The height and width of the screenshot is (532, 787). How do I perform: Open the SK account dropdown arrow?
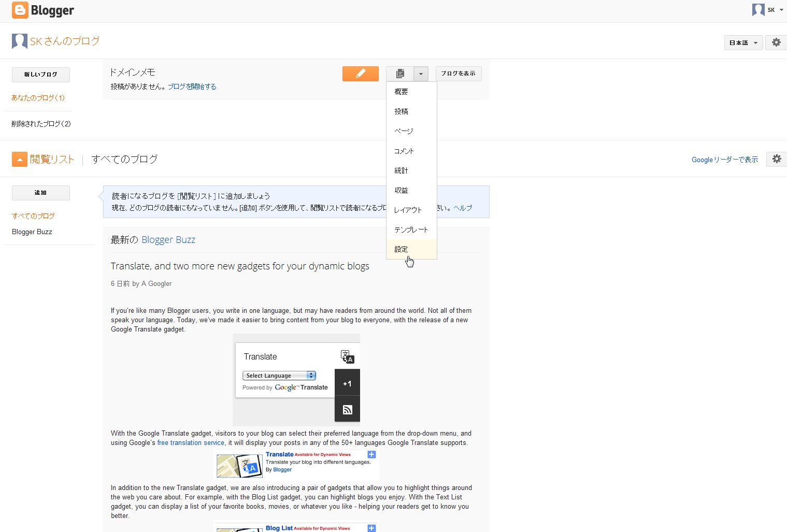coord(781,10)
